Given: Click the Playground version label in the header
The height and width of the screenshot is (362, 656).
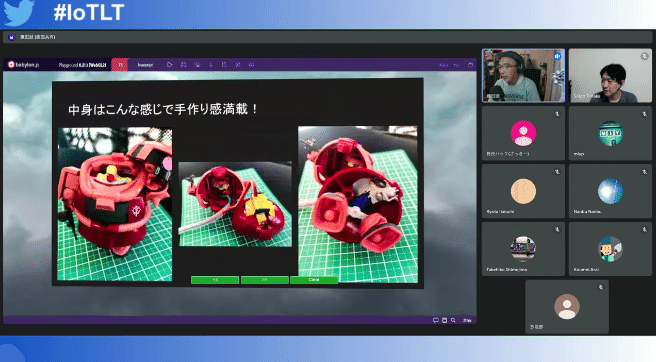Looking at the screenshot, I should [x=82, y=65].
